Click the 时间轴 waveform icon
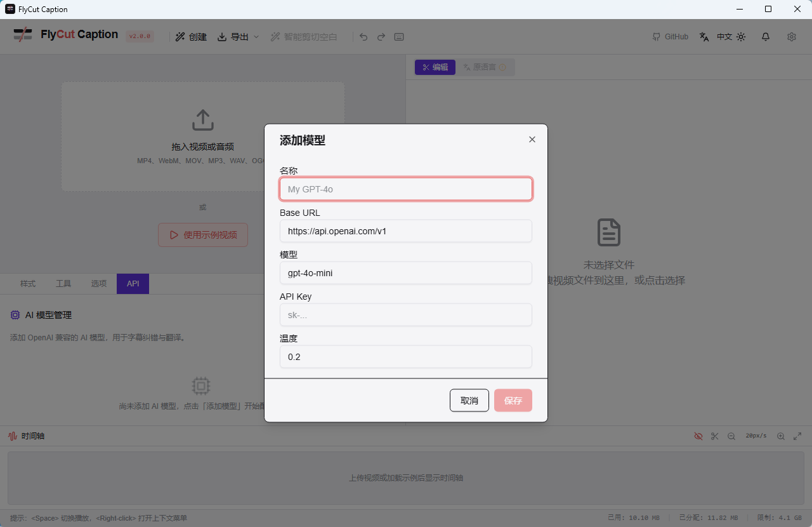The height and width of the screenshot is (527, 812). 13,436
